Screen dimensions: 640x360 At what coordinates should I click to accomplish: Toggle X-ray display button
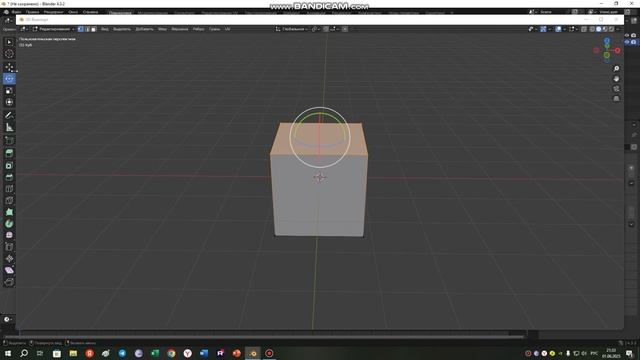584,29
